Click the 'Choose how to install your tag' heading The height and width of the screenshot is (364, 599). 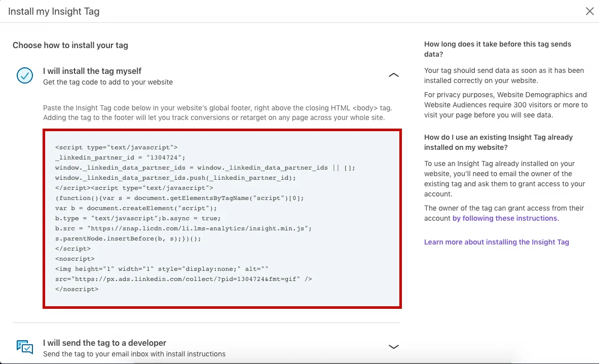(70, 46)
